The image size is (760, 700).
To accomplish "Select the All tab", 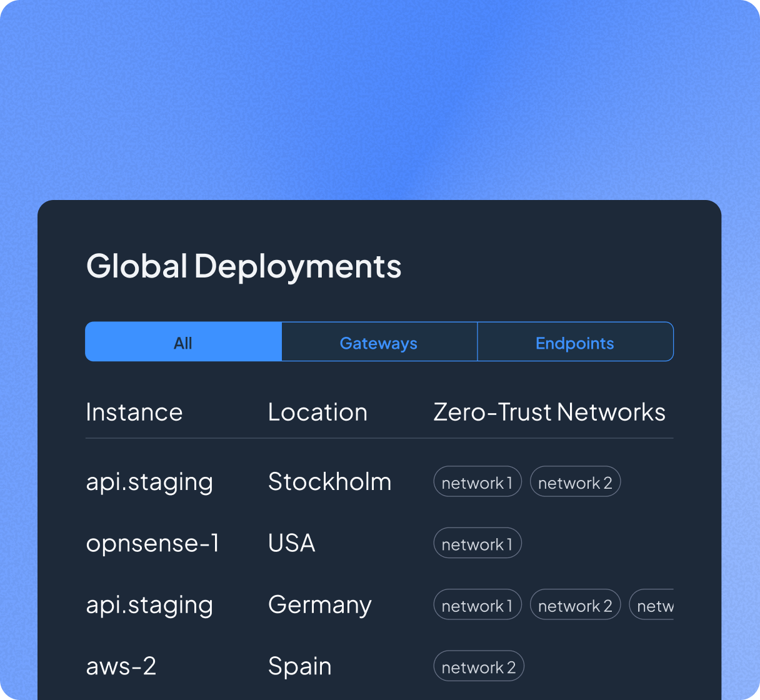I will point(183,342).
